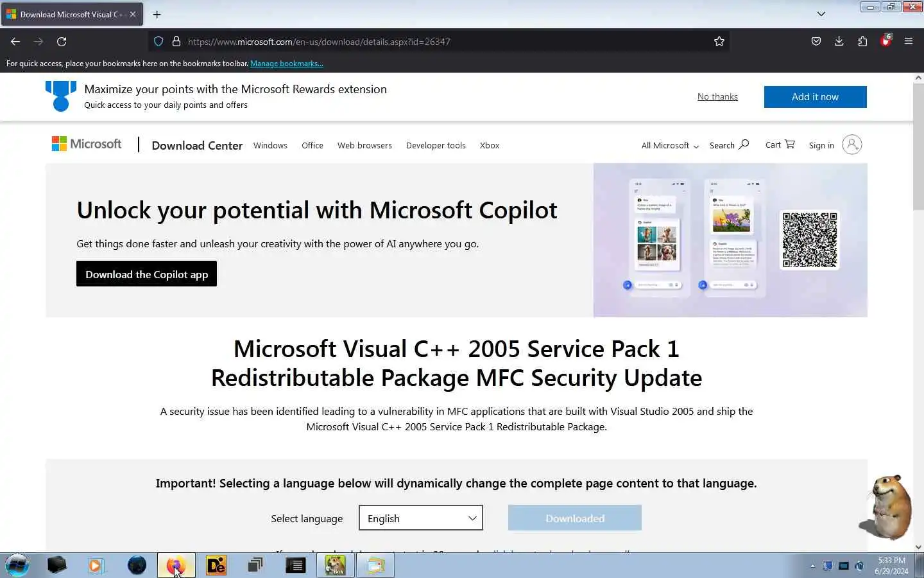Click the volume tray icon

tap(859, 566)
